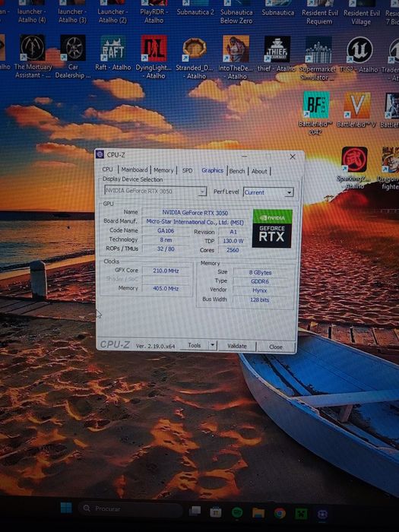Click the CPU-Z title bar app icon
The height and width of the screenshot is (532, 399).
pyautogui.click(x=100, y=154)
